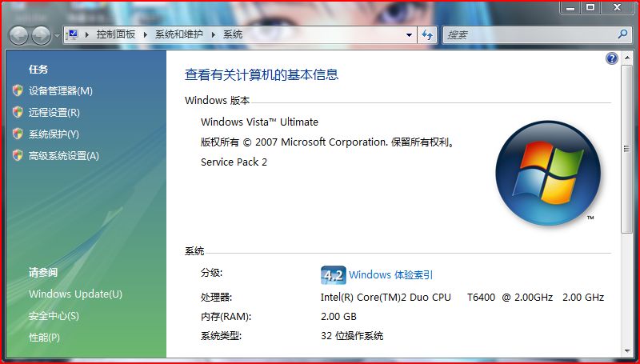Click the vertical scrollbar thumb
The image size is (640, 364).
(626, 149)
